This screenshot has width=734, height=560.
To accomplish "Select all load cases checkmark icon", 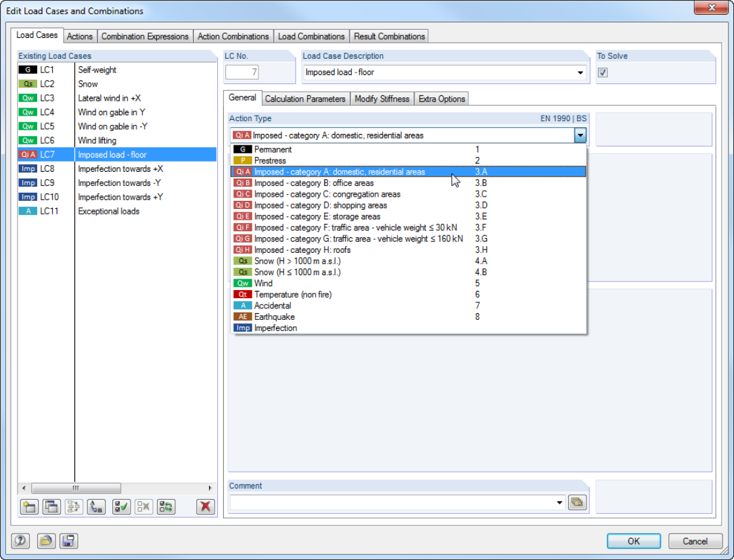I will tap(121, 507).
